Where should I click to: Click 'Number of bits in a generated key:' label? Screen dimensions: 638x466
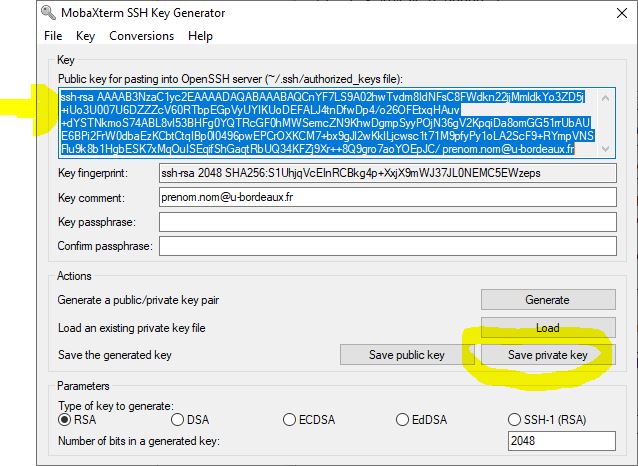tap(139, 441)
